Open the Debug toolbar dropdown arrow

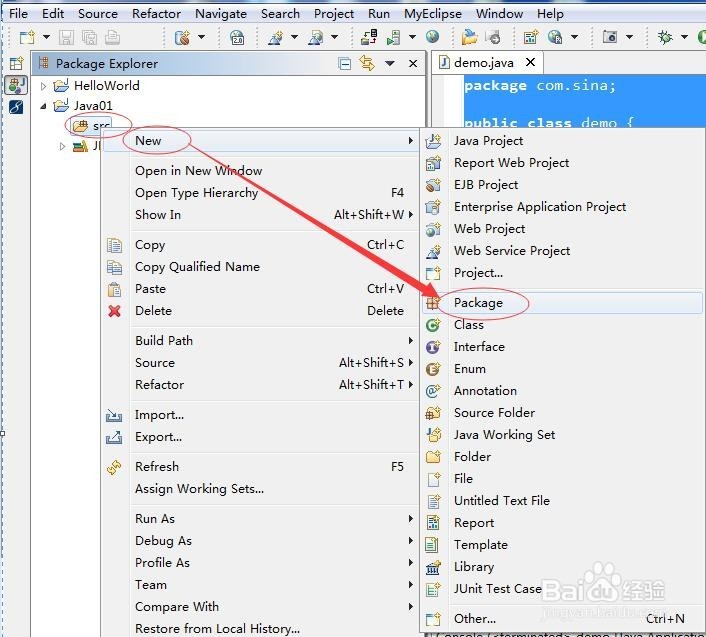tap(684, 36)
